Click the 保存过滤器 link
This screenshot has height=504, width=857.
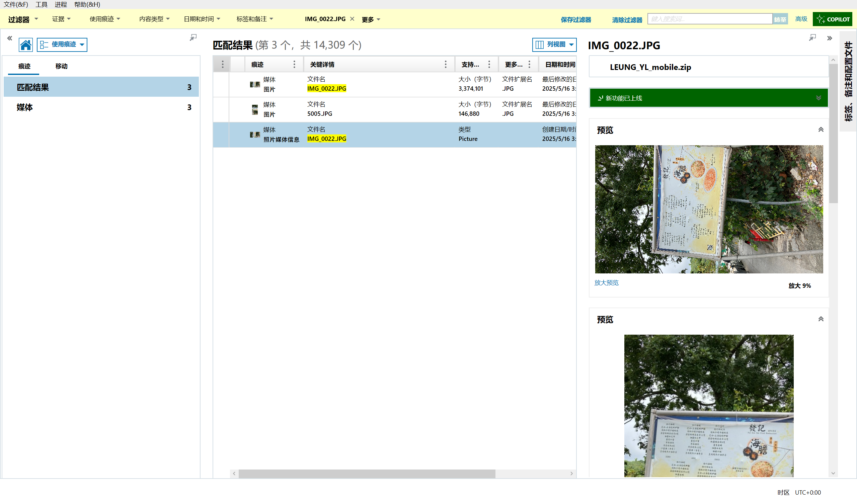click(576, 20)
